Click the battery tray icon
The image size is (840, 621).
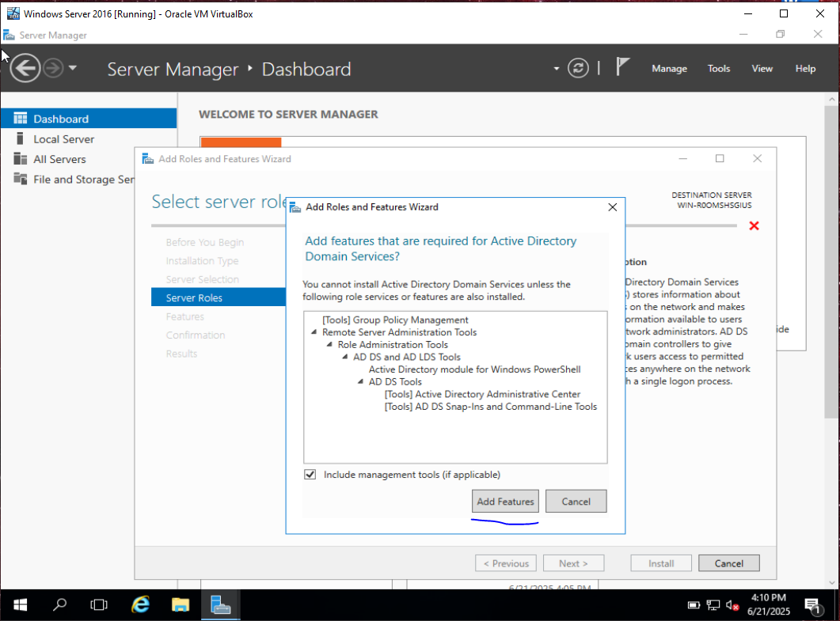pyautogui.click(x=694, y=605)
